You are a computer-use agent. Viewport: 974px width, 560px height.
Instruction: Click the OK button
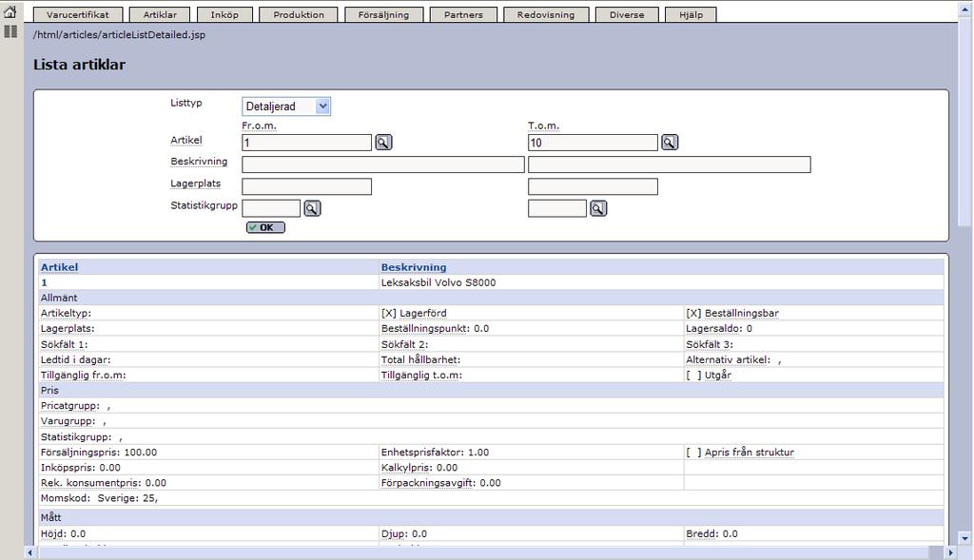(x=266, y=227)
